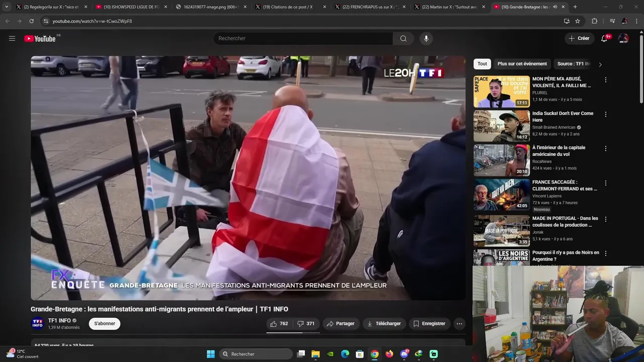The width and height of the screenshot is (644, 362).
Task: Select Plus sur cet événement chip
Action: pyautogui.click(x=522, y=64)
